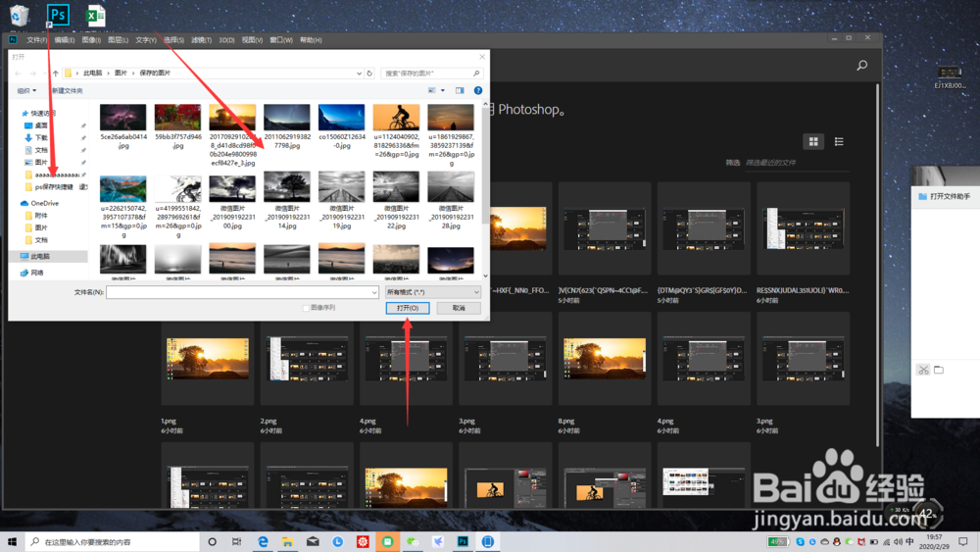Refresh the folder listing
The height and width of the screenshot is (552, 980).
(369, 74)
